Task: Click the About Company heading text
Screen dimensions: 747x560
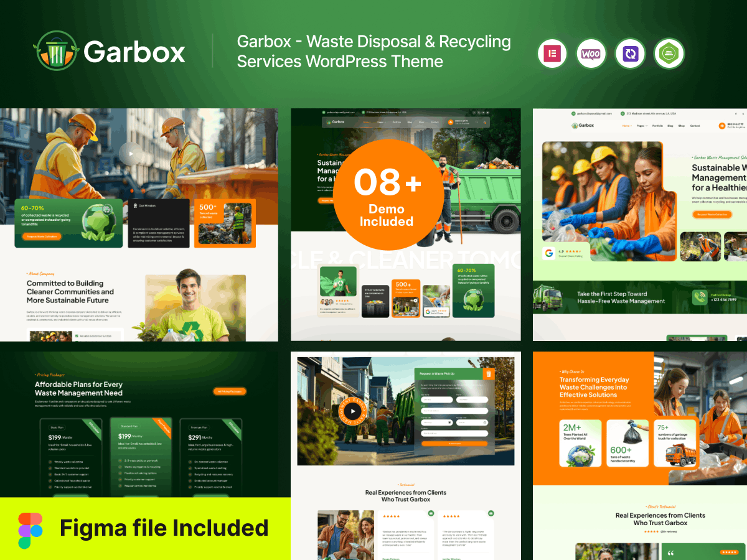Action: (40, 274)
